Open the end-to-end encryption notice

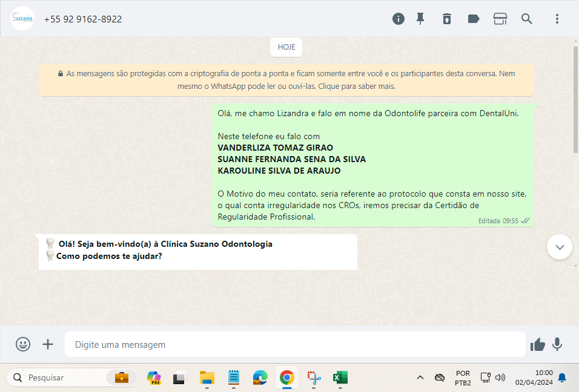pyautogui.click(x=286, y=80)
